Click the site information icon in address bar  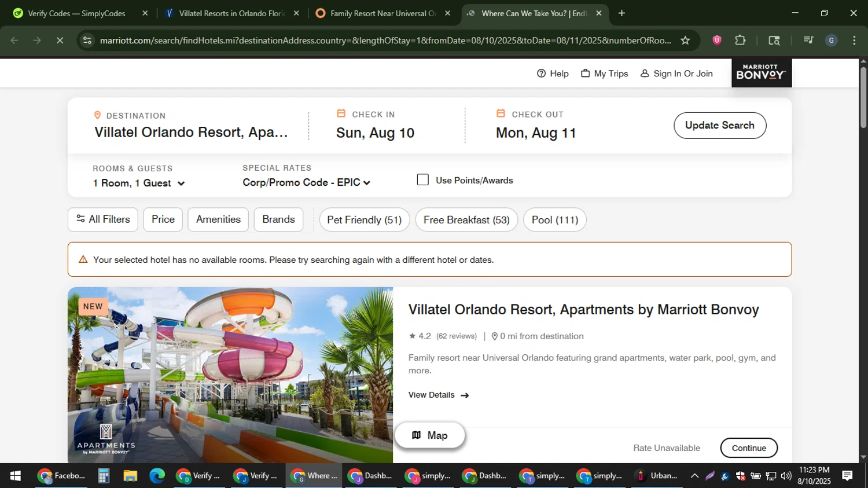(x=87, y=40)
